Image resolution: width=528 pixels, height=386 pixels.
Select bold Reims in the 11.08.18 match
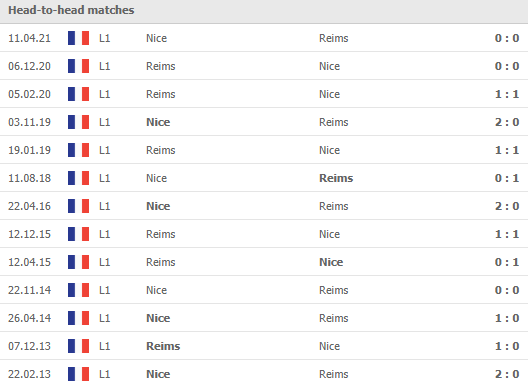point(336,178)
